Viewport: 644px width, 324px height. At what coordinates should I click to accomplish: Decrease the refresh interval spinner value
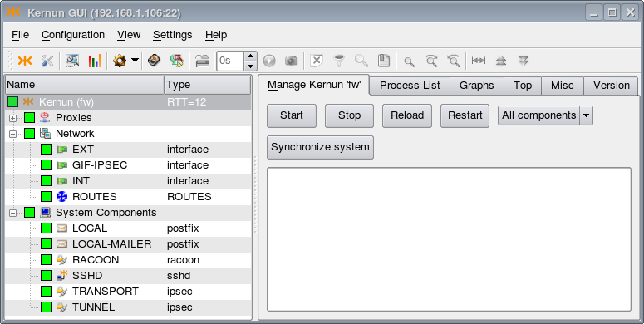(250, 66)
